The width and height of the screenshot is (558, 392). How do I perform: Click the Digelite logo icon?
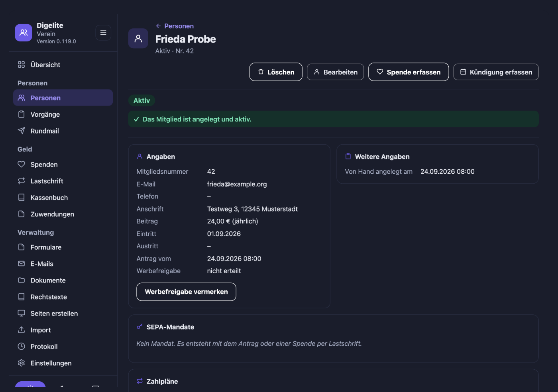(24, 33)
